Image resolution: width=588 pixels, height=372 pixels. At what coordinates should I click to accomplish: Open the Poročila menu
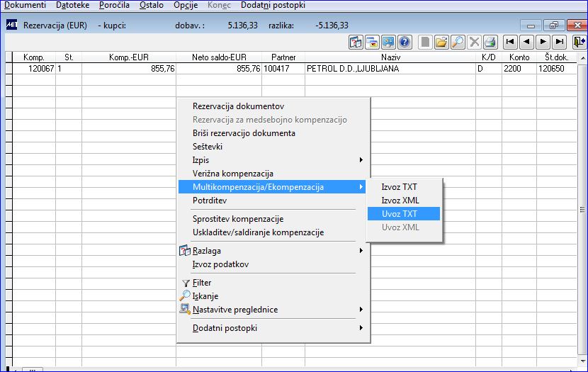pos(114,5)
